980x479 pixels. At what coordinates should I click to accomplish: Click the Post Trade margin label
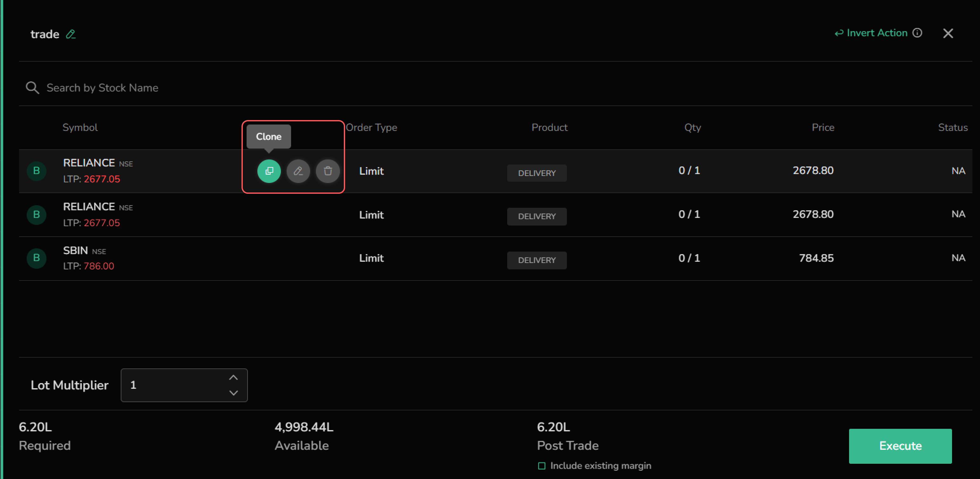[568, 446]
